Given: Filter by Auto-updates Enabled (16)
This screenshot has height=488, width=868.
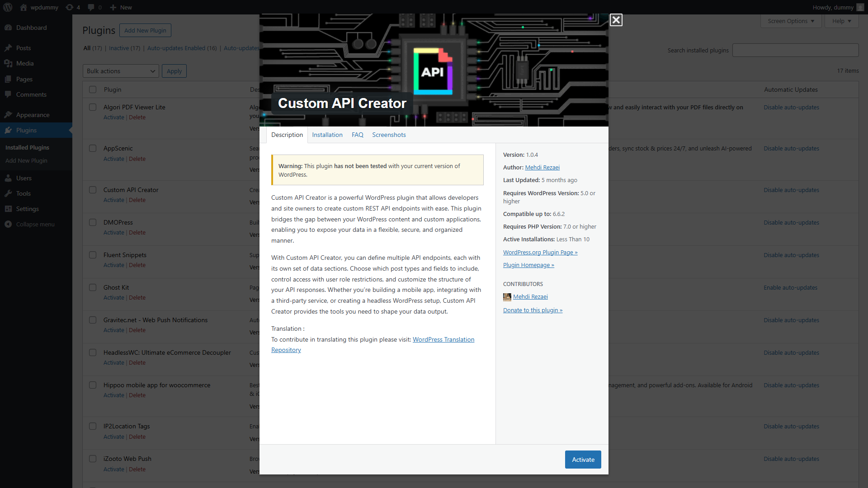Looking at the screenshot, I should point(182,48).
